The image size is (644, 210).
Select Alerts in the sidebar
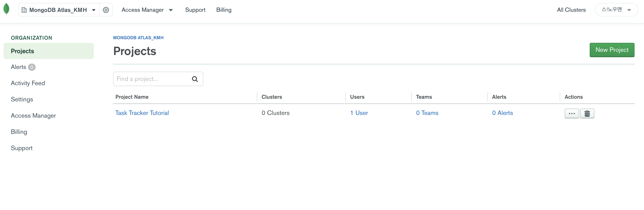pyautogui.click(x=18, y=67)
